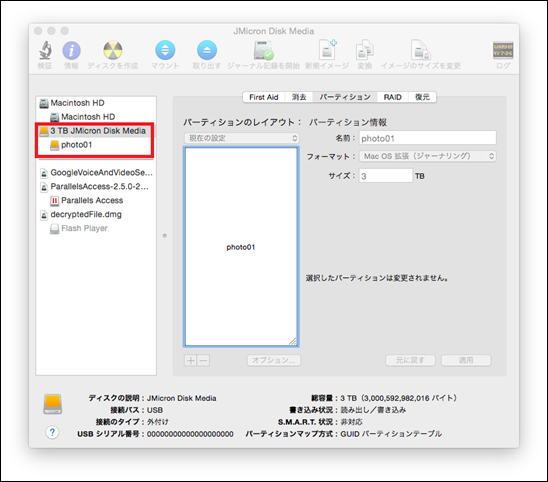548x482 pixels.
Task: Click the New Image toolbar icon
Action: tap(327, 50)
